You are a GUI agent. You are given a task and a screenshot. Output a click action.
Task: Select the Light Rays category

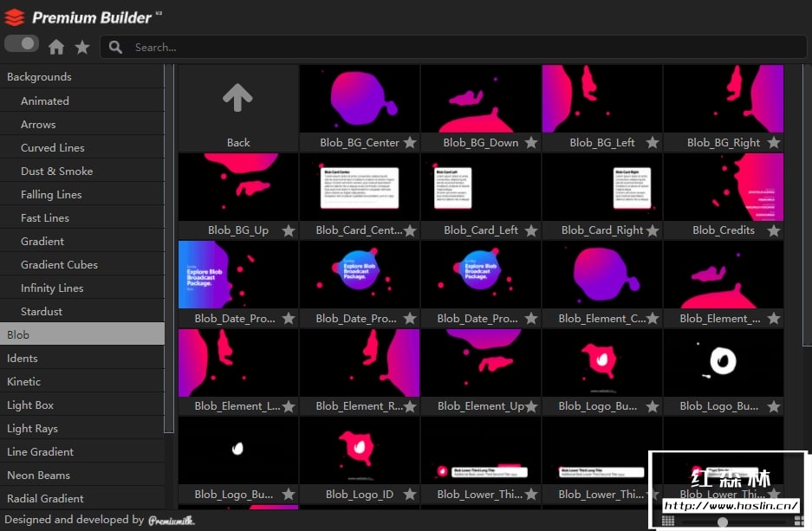32,429
